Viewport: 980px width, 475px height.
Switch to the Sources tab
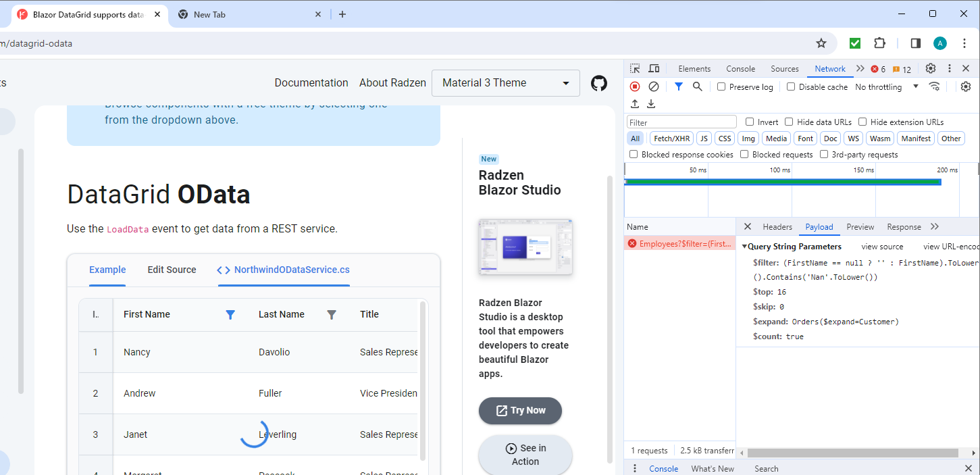click(785, 68)
